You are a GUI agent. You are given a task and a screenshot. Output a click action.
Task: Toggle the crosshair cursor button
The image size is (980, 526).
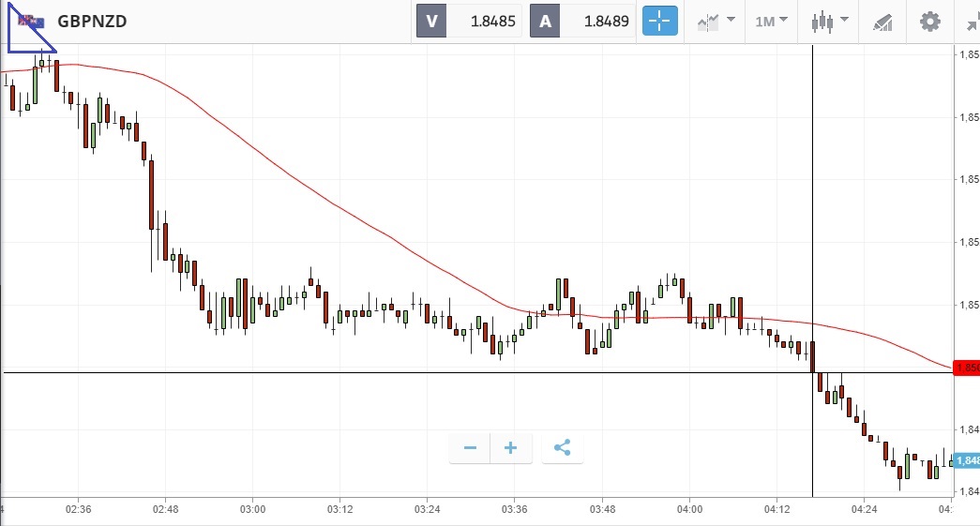pyautogui.click(x=659, y=21)
